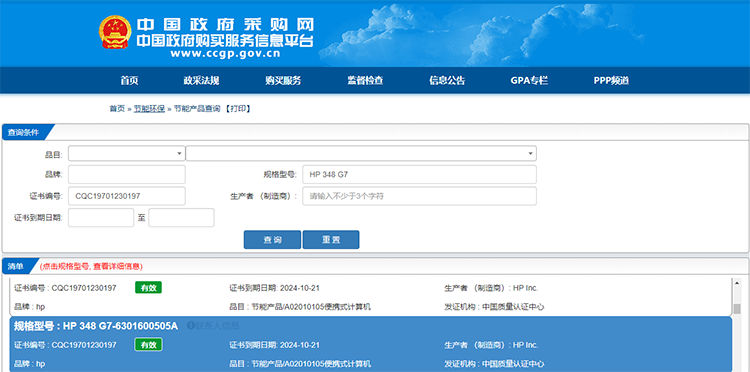Open the PPP频道 navigation menu
The height and width of the screenshot is (372, 750).
tap(611, 81)
